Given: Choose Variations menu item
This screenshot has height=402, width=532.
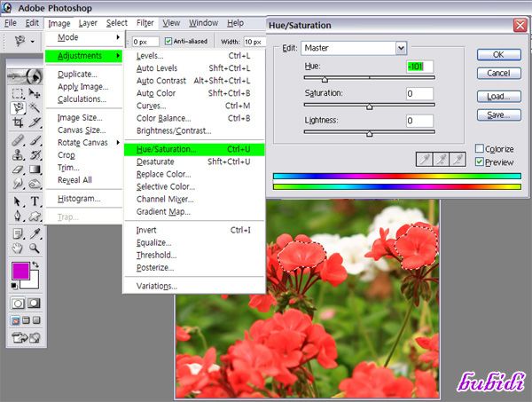Looking at the screenshot, I should coord(194,287).
